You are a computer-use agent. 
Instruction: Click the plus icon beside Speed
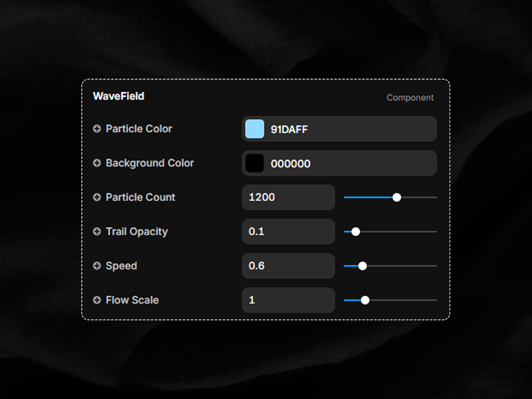click(x=97, y=266)
